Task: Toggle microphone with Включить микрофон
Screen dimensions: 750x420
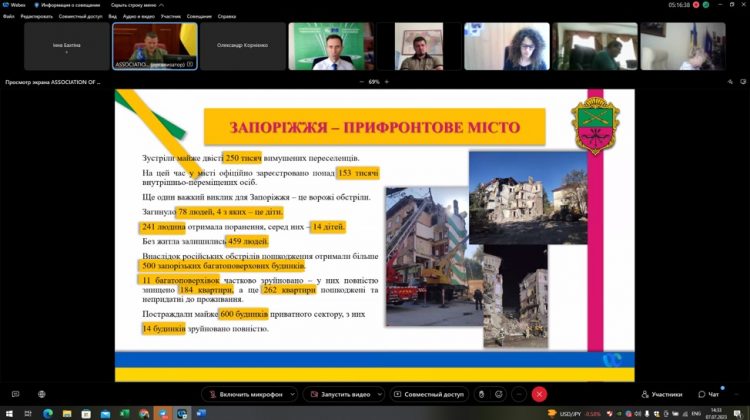Action: tap(246, 394)
